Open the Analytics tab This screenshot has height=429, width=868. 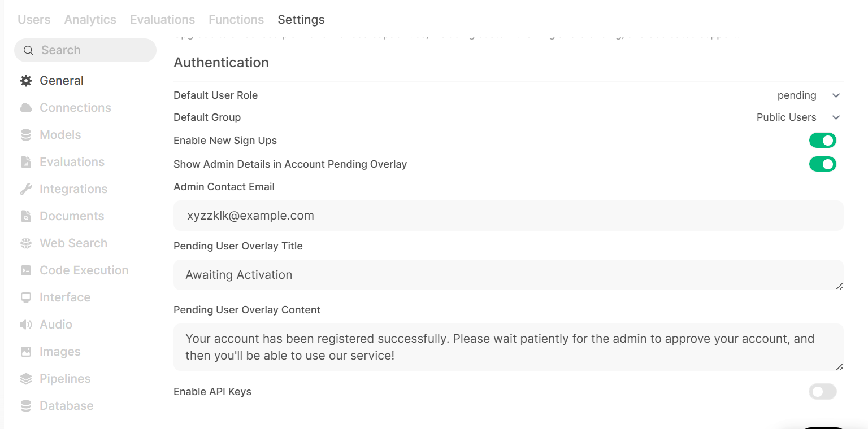coord(90,20)
